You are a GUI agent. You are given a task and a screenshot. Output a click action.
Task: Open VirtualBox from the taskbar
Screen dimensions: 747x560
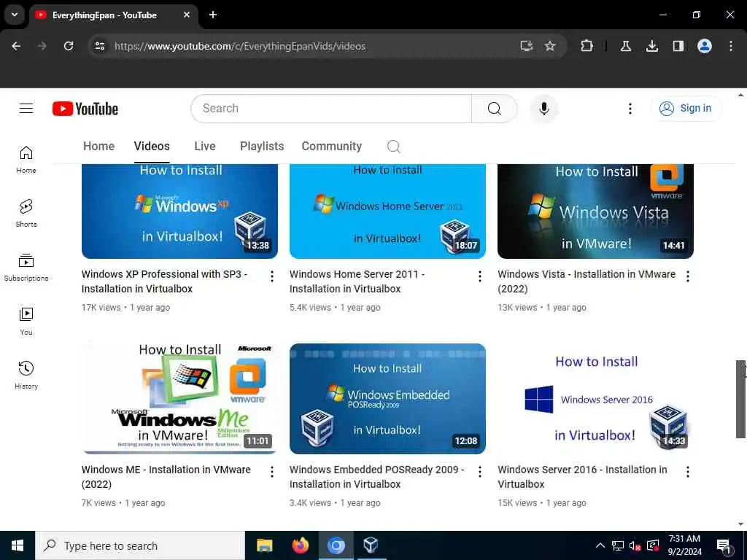pos(371,545)
